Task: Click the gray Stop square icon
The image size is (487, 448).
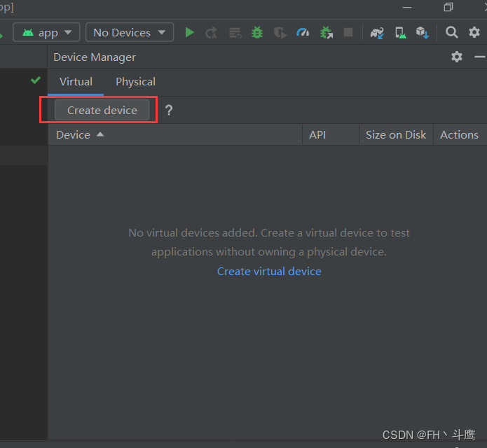Action: point(348,32)
